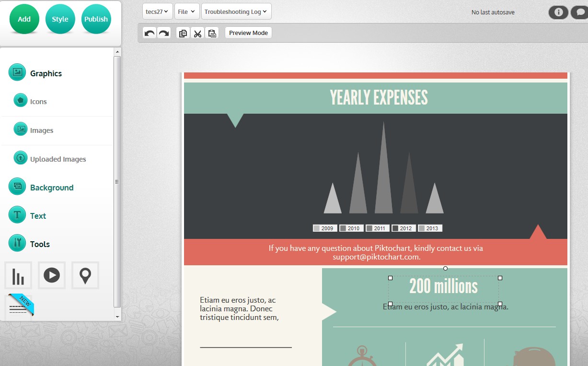This screenshot has width=588, height=366.
Task: Click the NEW lines tool icon
Action: pos(19,306)
